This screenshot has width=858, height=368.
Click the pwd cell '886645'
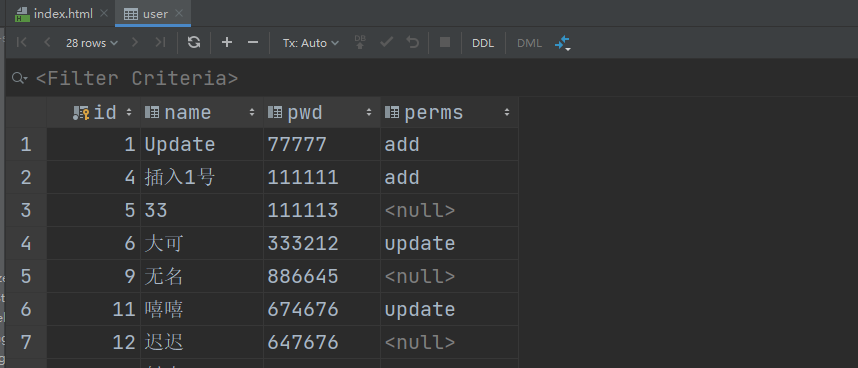tap(322, 276)
